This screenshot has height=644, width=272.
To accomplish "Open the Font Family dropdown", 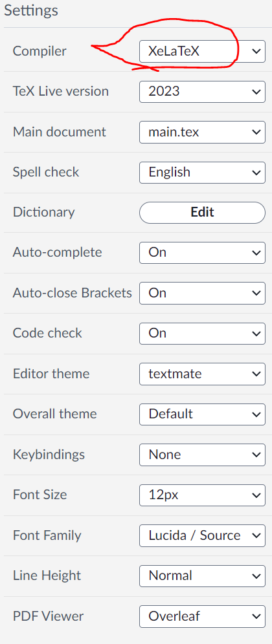I will tap(202, 535).
